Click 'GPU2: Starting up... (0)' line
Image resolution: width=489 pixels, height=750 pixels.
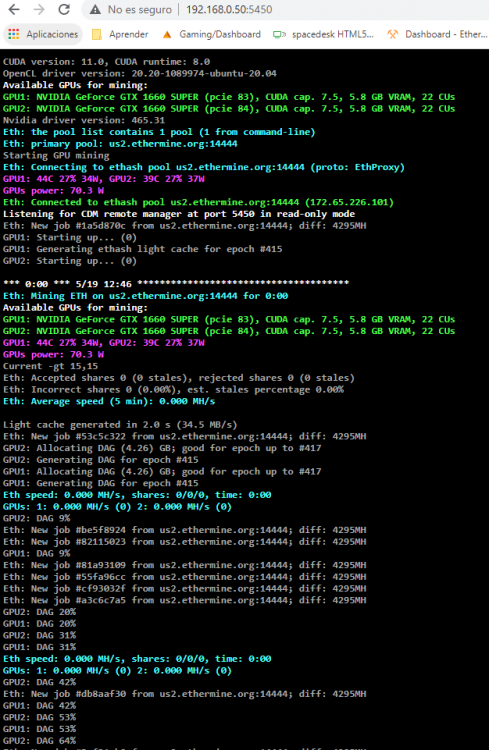tap(70, 261)
